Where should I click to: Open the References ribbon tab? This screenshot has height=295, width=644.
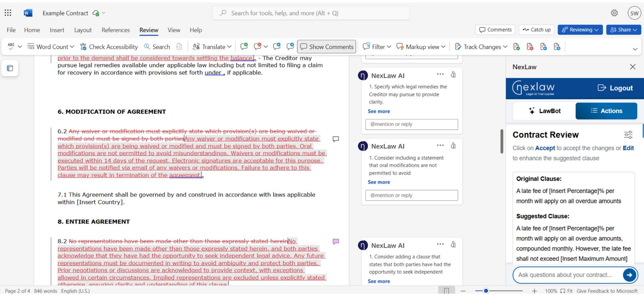coord(116,30)
